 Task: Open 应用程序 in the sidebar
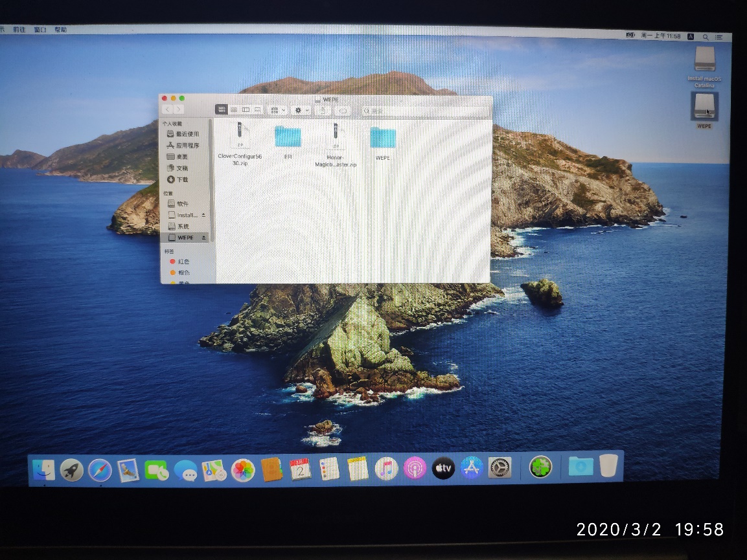click(x=183, y=145)
